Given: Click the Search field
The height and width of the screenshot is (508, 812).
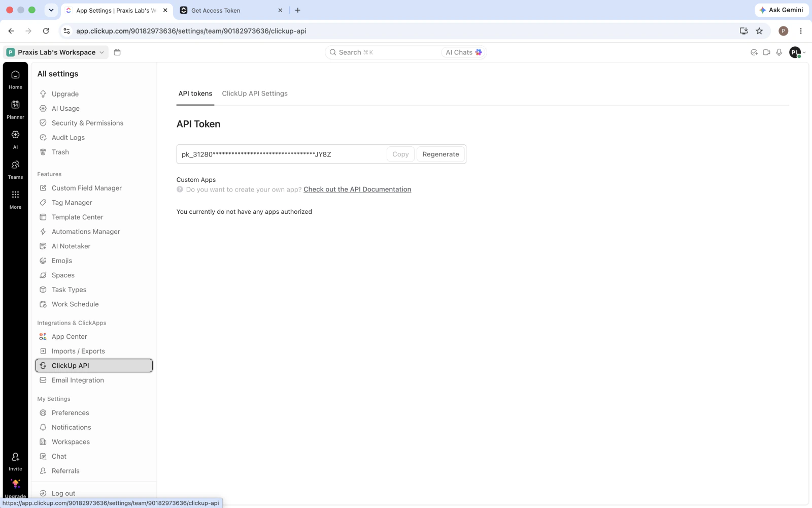Looking at the screenshot, I should click(383, 52).
